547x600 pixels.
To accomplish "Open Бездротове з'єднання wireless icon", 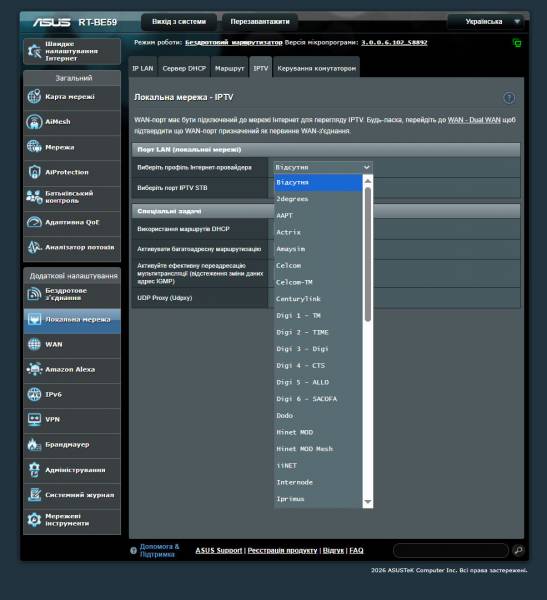I will tap(34, 294).
